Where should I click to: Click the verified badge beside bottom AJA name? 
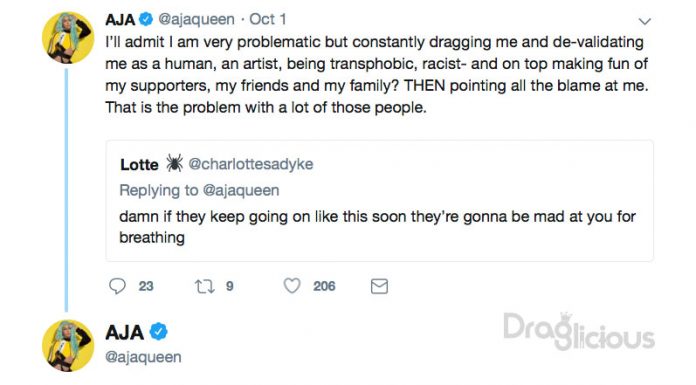[x=158, y=332]
